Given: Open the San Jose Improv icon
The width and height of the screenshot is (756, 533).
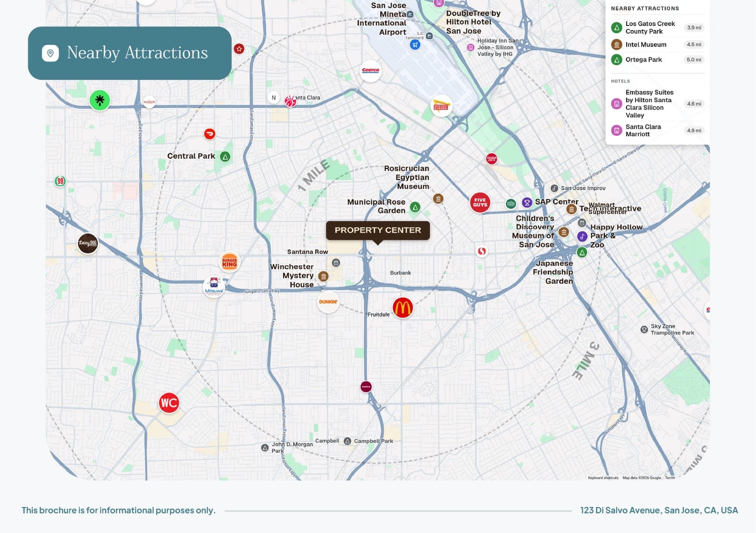Looking at the screenshot, I should coord(554,188).
